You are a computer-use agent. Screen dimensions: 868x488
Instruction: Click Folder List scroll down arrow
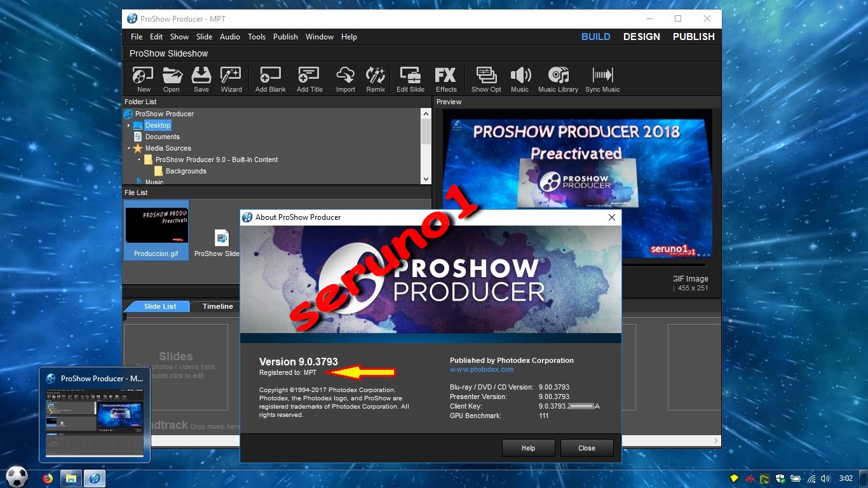(426, 180)
